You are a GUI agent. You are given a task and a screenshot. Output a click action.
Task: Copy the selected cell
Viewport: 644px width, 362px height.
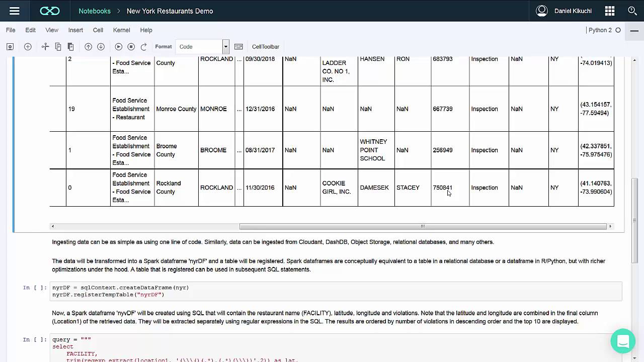58,47
